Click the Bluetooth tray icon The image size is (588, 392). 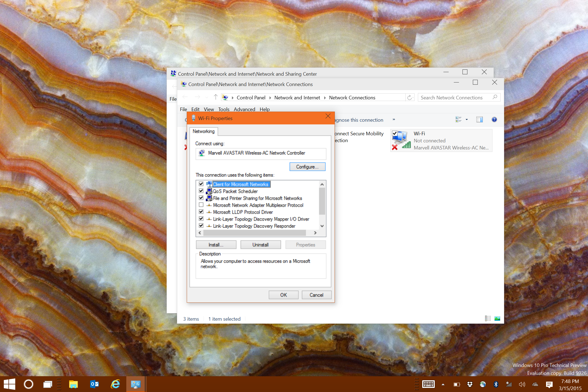click(x=496, y=384)
